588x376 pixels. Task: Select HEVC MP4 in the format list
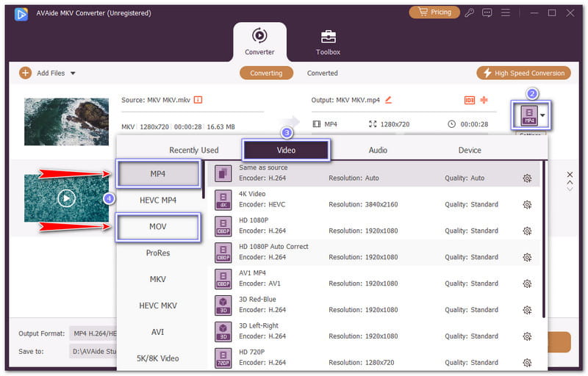point(158,200)
